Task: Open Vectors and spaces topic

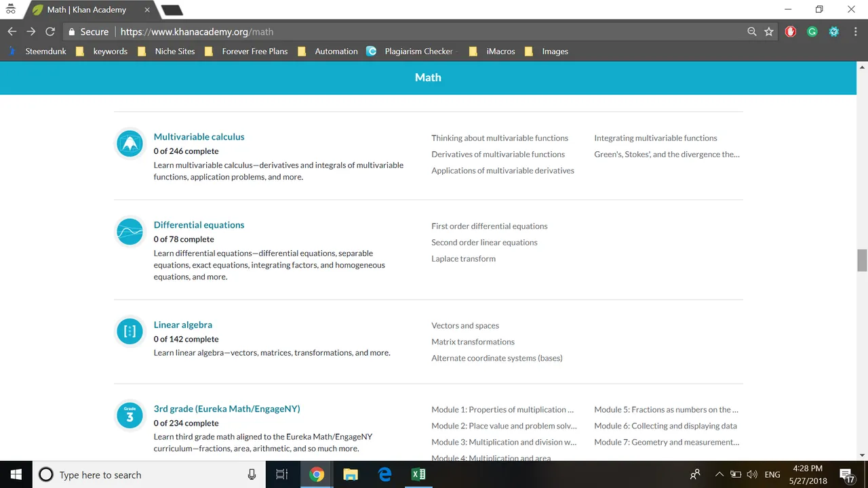Action: (x=465, y=325)
